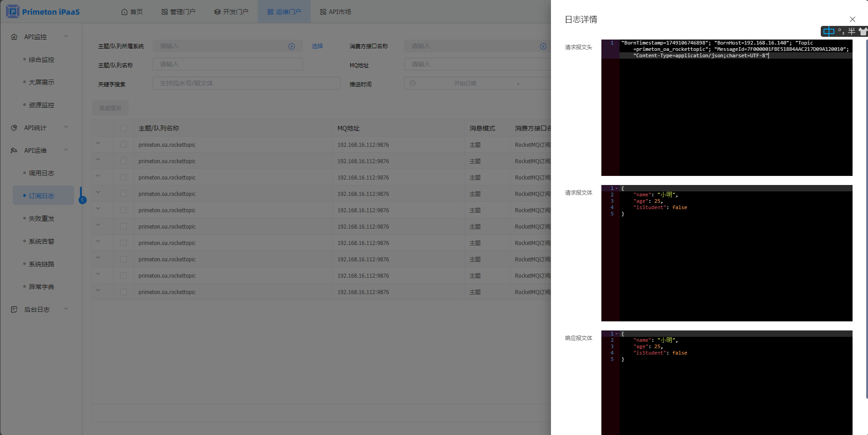Expand the first table row's details chevron
The height and width of the screenshot is (435, 868).
click(98, 144)
